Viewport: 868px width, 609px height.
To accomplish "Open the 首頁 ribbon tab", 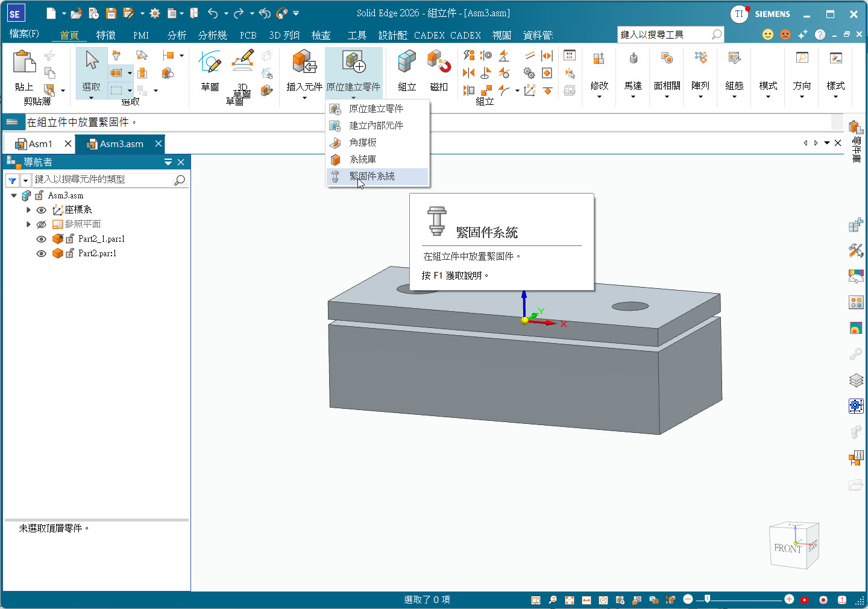I will coord(69,35).
